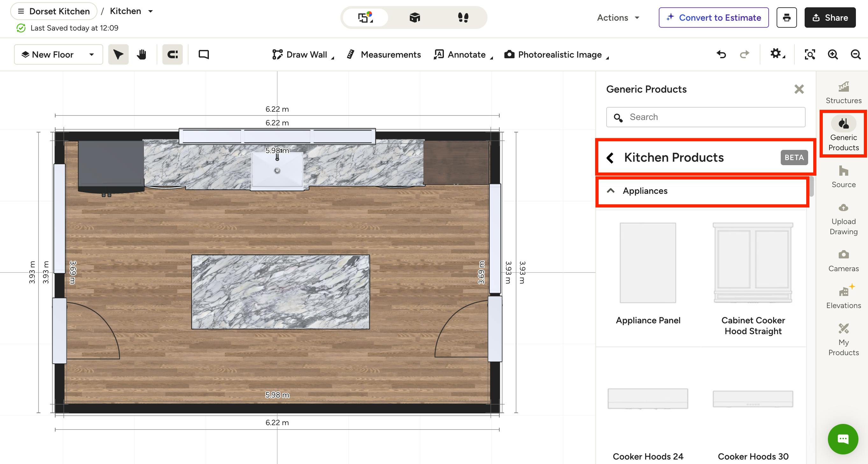
Task: Print the kitchen plan
Action: pos(786,18)
